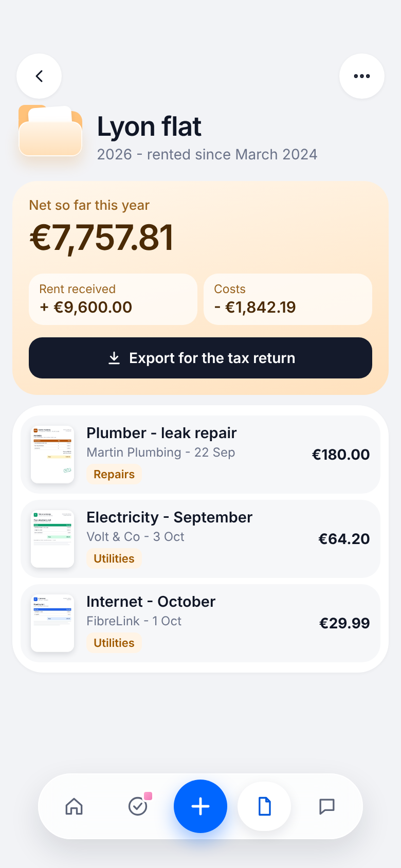The width and height of the screenshot is (401, 868).
Task: Open Plumber - leak repair receipt thumbnail
Action: 52,455
